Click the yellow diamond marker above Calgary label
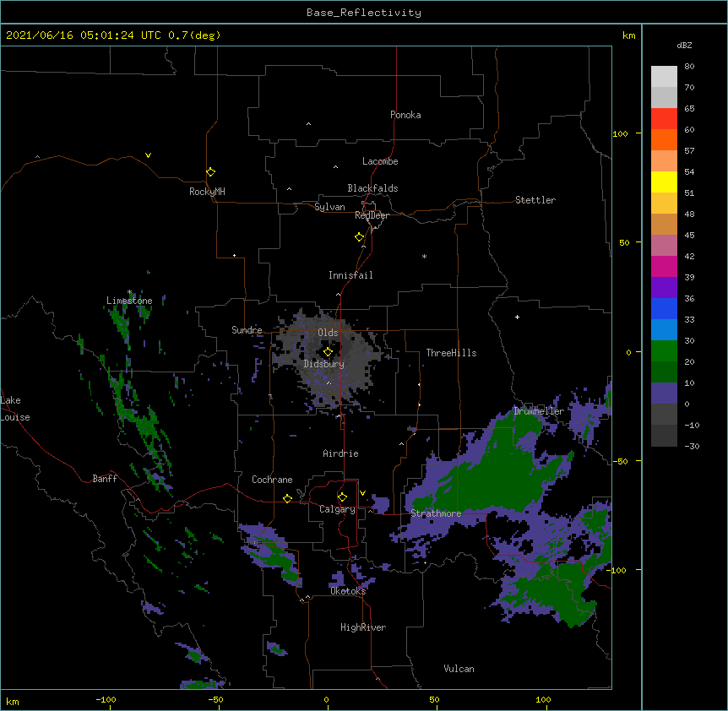 click(x=342, y=497)
